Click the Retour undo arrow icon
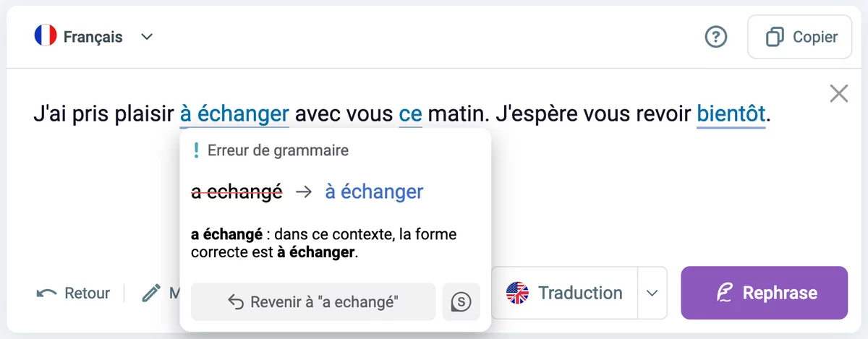This screenshot has height=339, width=868. (47, 293)
